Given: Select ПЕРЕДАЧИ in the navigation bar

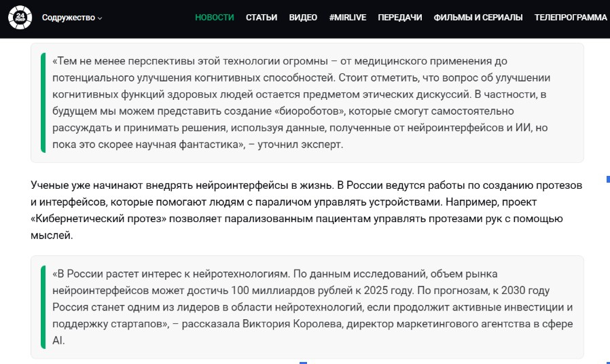Looking at the screenshot, I should (x=400, y=18).
